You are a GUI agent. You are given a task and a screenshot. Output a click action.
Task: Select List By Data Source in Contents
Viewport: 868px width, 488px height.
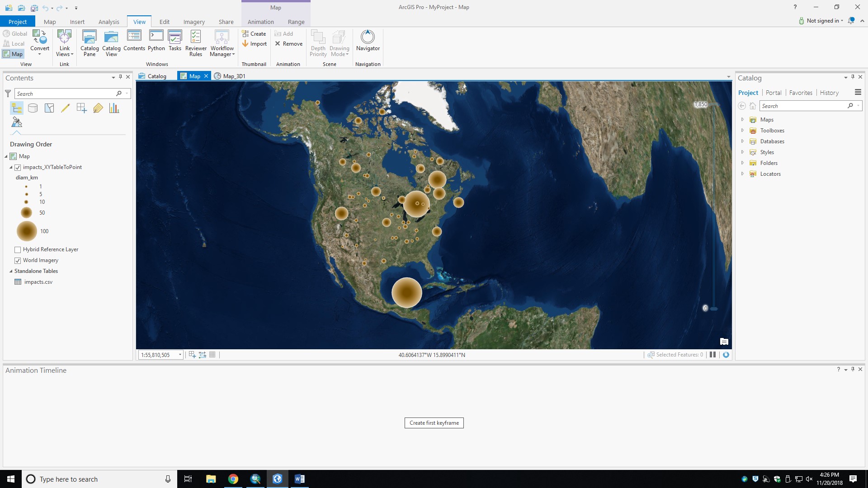pos(33,108)
